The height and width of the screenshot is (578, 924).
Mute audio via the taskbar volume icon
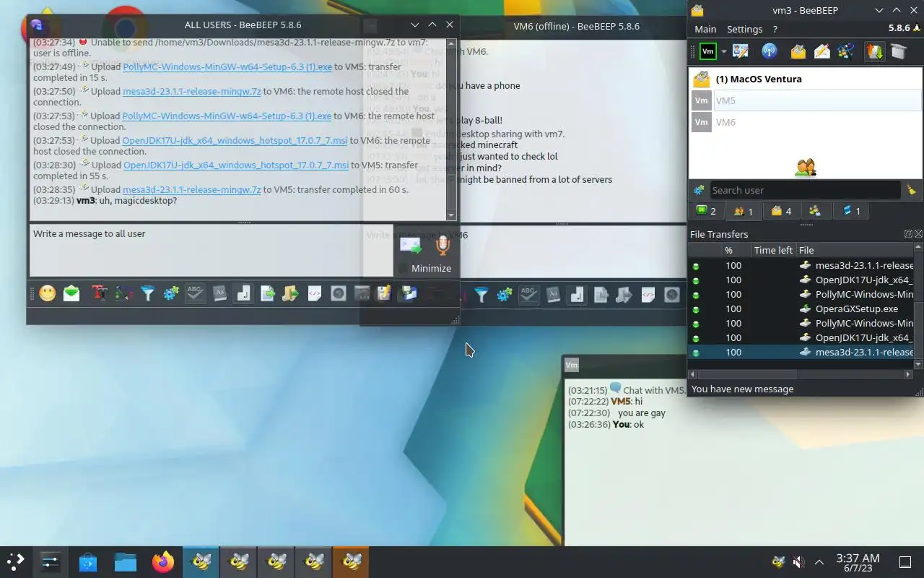798,561
